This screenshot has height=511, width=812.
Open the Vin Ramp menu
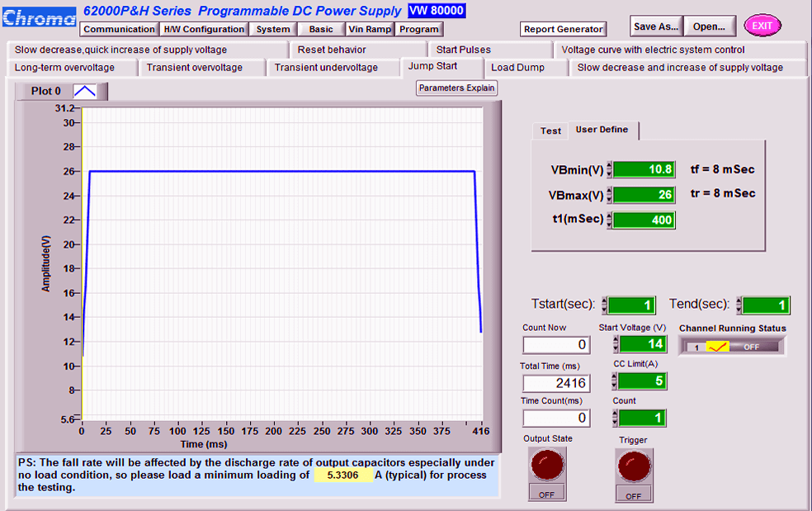[x=370, y=29]
